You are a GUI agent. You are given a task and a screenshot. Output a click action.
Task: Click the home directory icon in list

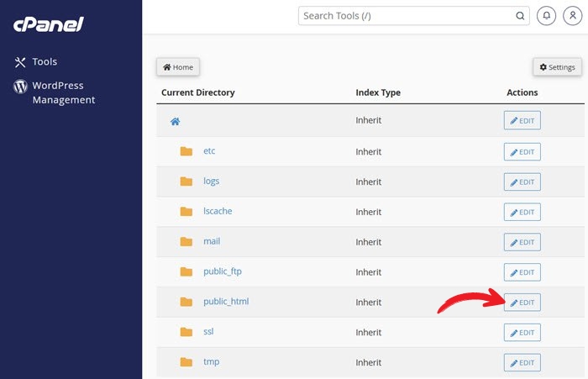[176, 121]
